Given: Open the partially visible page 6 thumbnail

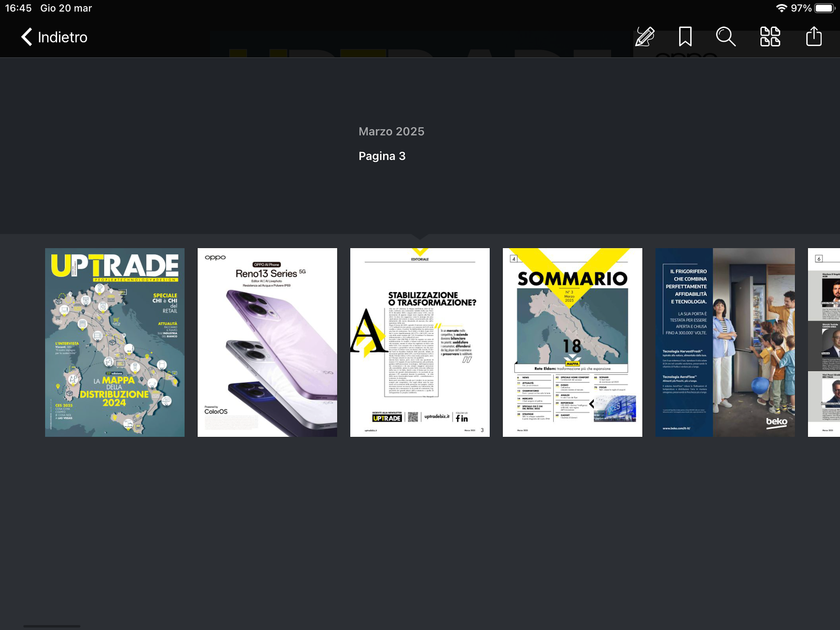Looking at the screenshot, I should (824, 342).
